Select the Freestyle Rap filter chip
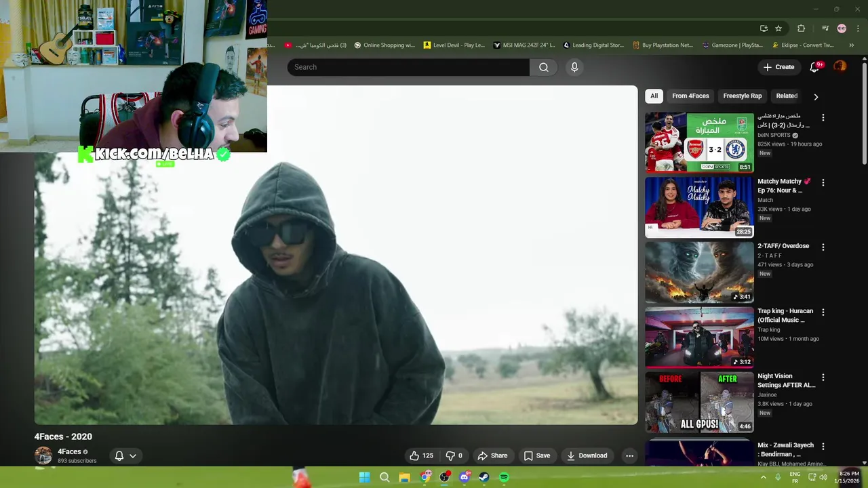Viewport: 868px width, 488px height. 743,96
